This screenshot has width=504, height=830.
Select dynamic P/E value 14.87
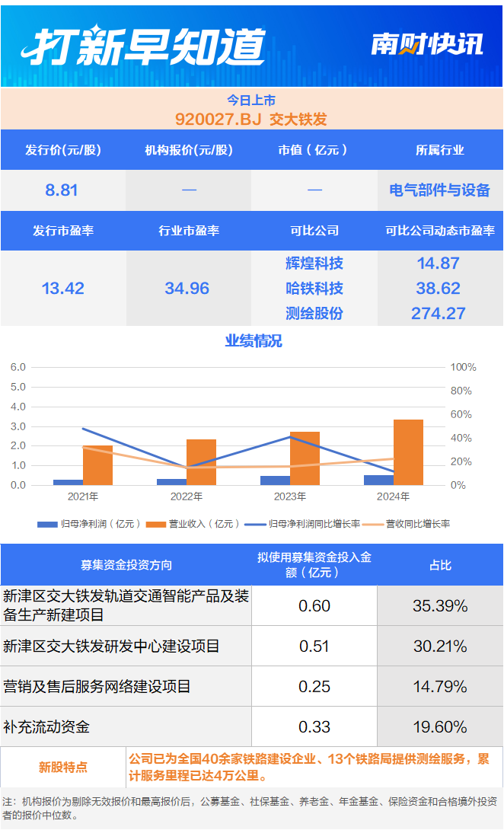coord(439,263)
